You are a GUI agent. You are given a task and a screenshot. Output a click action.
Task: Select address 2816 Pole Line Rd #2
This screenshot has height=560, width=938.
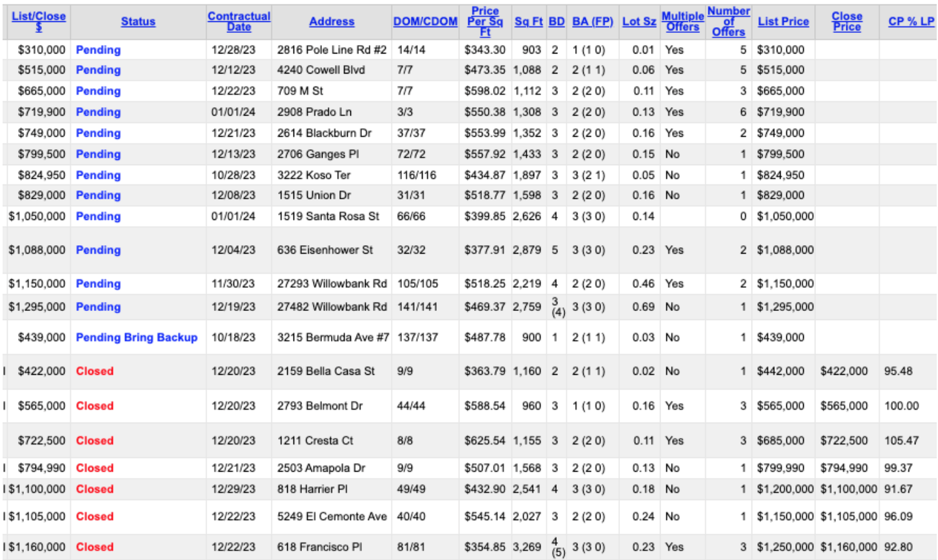pos(332,50)
